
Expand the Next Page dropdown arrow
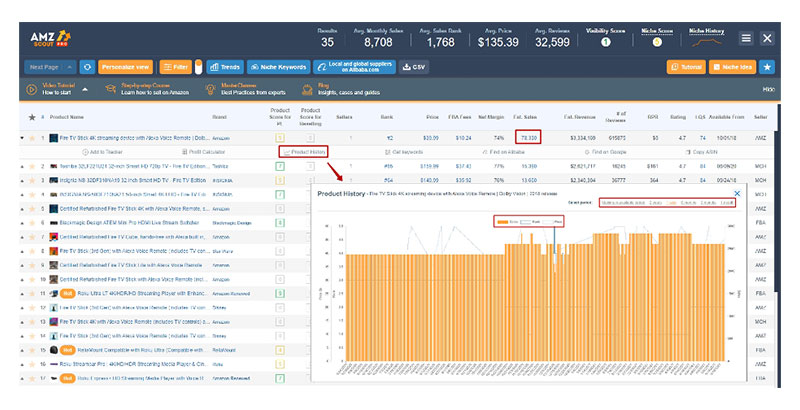69,67
